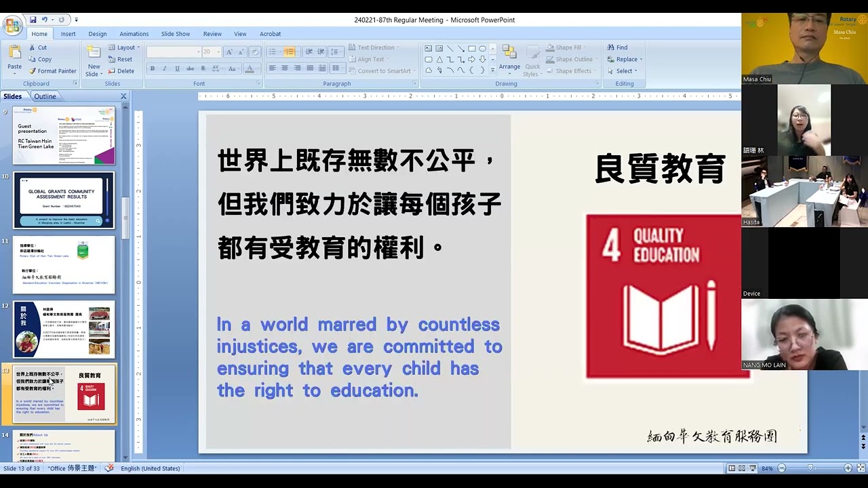Decrease the list indent level
868x488 pixels.
pyautogui.click(x=309, y=52)
